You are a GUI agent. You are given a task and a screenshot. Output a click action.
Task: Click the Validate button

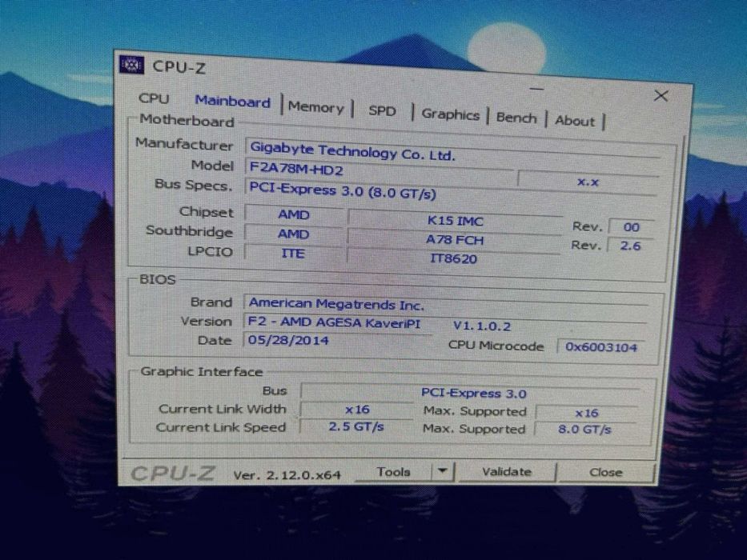[x=507, y=472]
